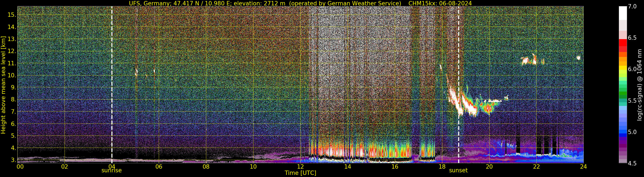This screenshot has width=644, height=177.
Task: Click height axis tick '4.'
Action: point(14,148)
